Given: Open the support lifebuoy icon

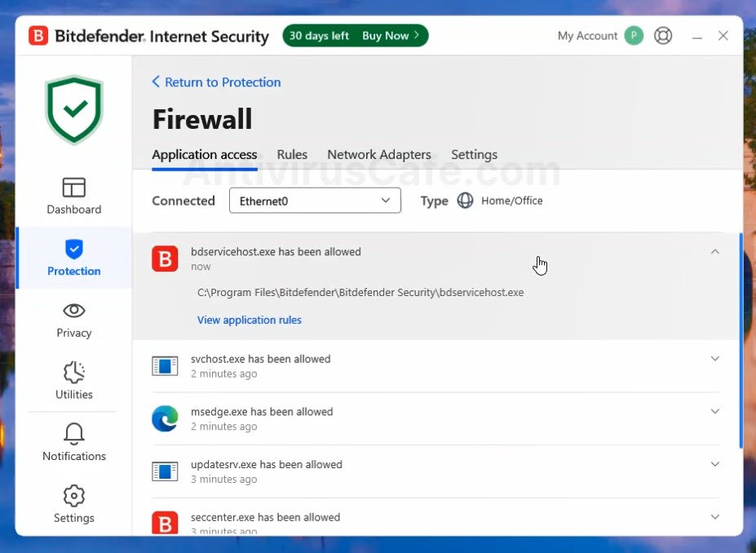Looking at the screenshot, I should (x=663, y=36).
